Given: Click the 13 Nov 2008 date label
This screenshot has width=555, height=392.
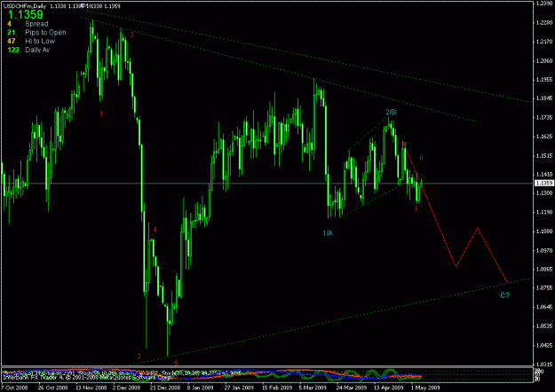Looking at the screenshot, I should pos(91,388).
